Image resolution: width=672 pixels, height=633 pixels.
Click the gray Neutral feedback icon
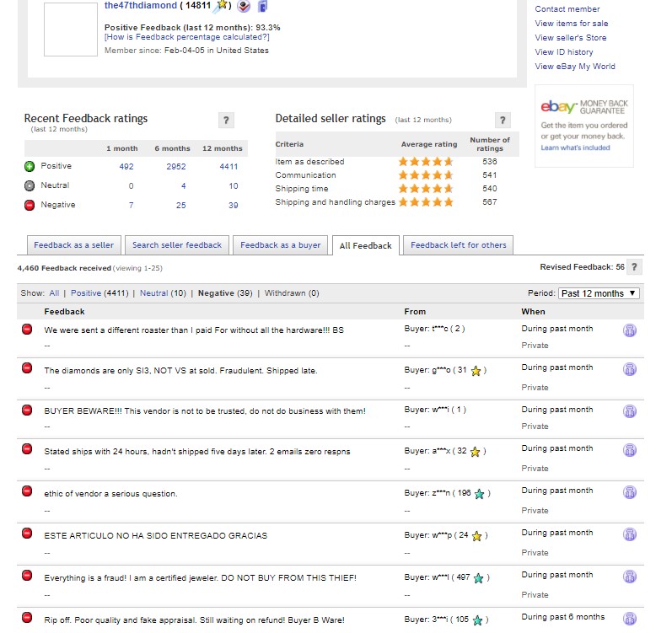(x=30, y=185)
